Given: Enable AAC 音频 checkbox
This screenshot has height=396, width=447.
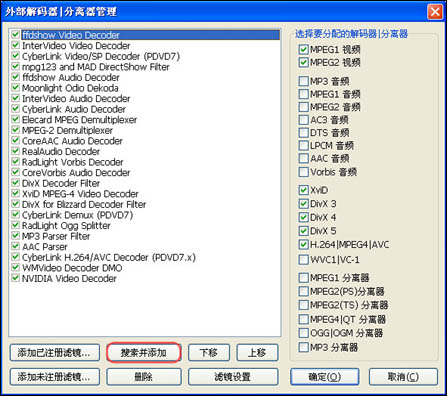Looking at the screenshot, I should click(x=303, y=158).
